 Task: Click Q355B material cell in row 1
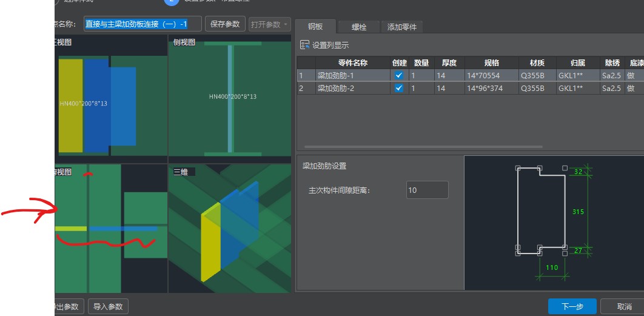pos(537,76)
